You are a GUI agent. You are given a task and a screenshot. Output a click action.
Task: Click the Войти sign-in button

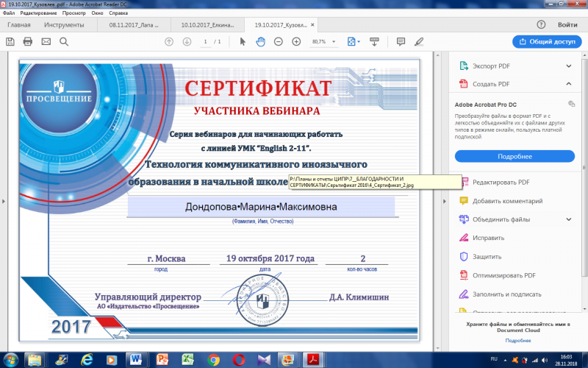point(567,25)
